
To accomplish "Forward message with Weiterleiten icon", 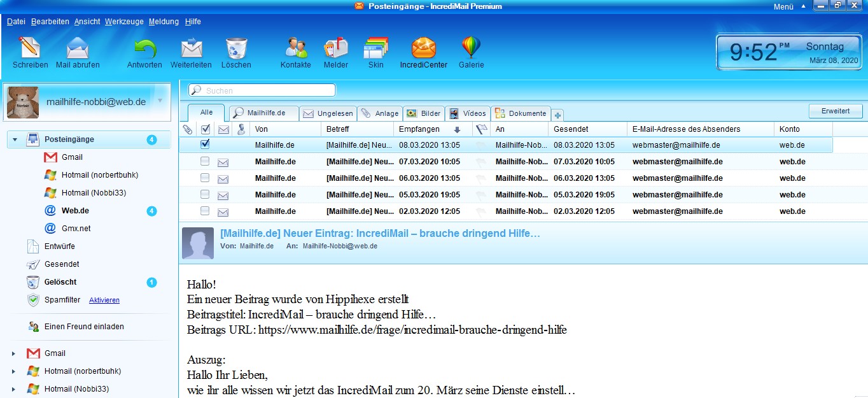I will pos(191,48).
